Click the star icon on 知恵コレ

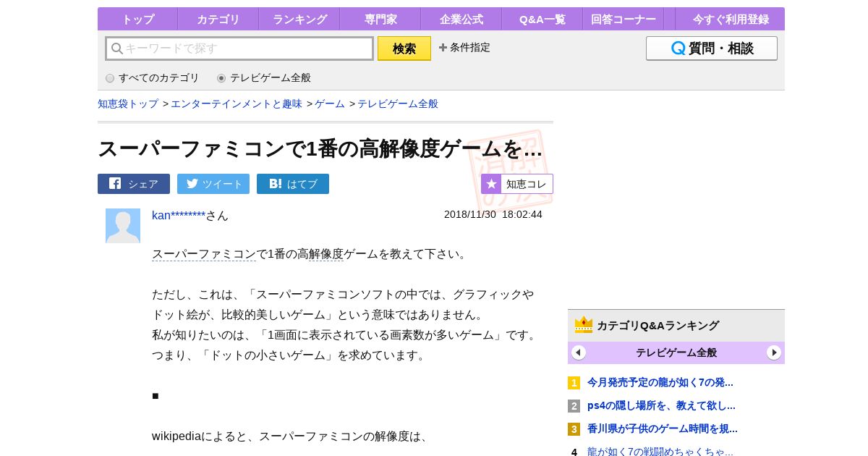(x=491, y=184)
